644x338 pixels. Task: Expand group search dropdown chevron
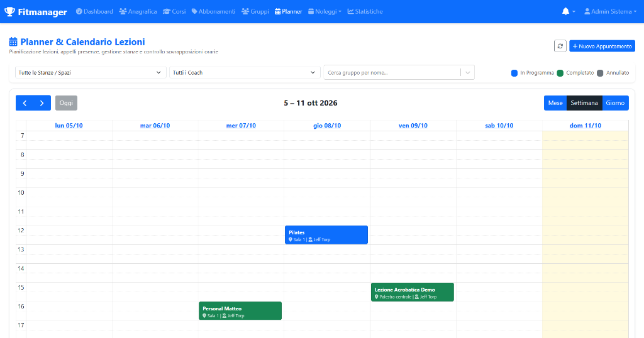click(x=467, y=73)
